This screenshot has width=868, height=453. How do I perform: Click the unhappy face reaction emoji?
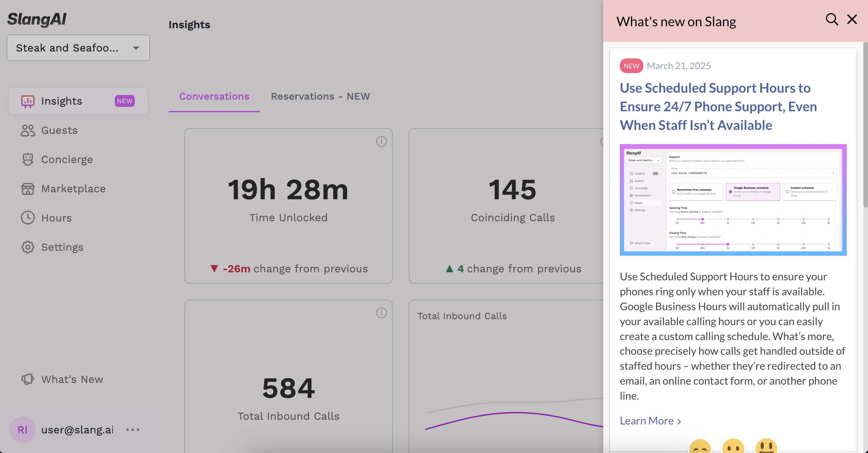click(x=700, y=446)
